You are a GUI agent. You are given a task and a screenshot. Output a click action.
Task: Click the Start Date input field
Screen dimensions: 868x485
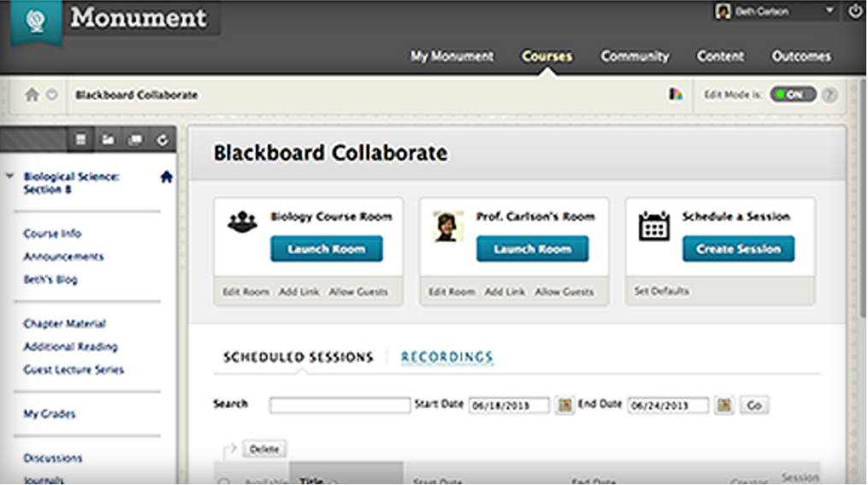pos(510,405)
